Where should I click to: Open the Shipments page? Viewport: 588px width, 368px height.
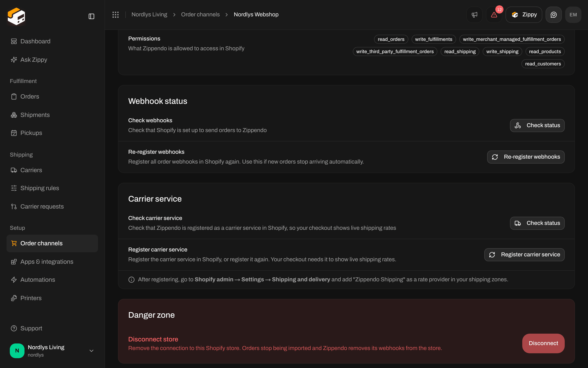pos(52,115)
